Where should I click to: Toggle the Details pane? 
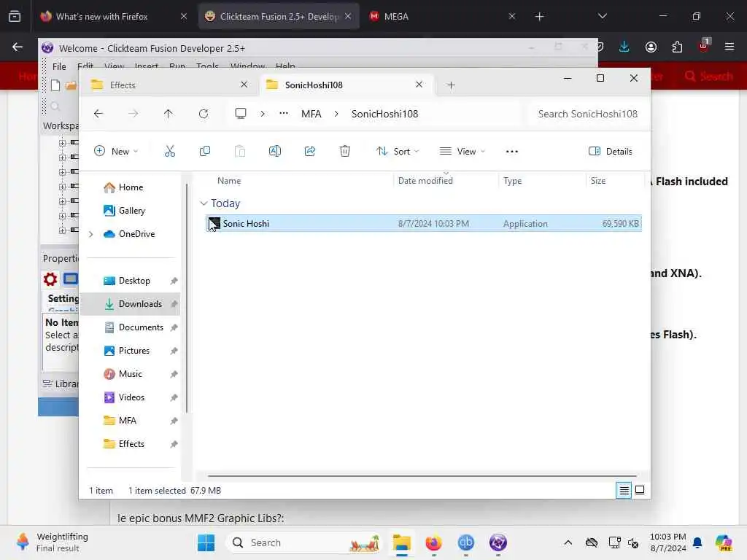pos(611,152)
